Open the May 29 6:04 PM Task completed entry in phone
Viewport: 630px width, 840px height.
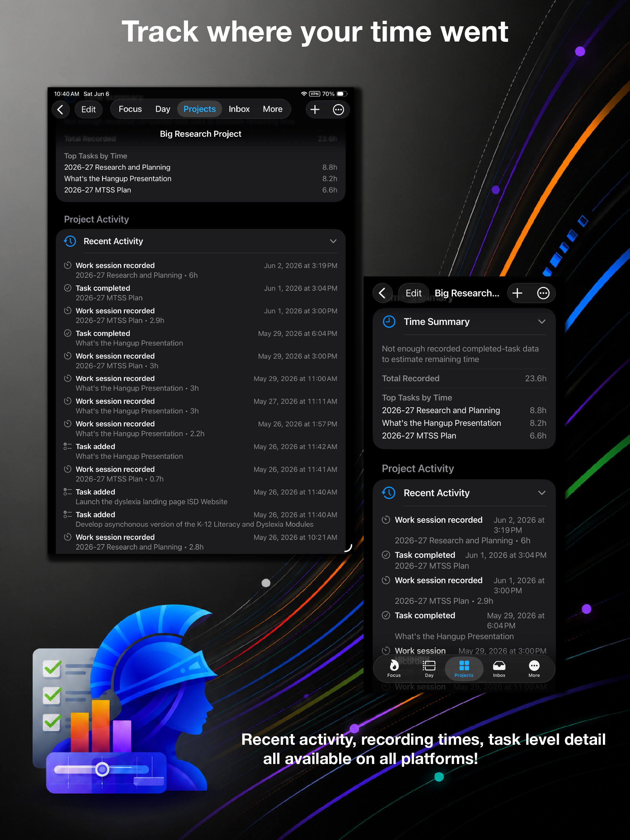pos(464,625)
